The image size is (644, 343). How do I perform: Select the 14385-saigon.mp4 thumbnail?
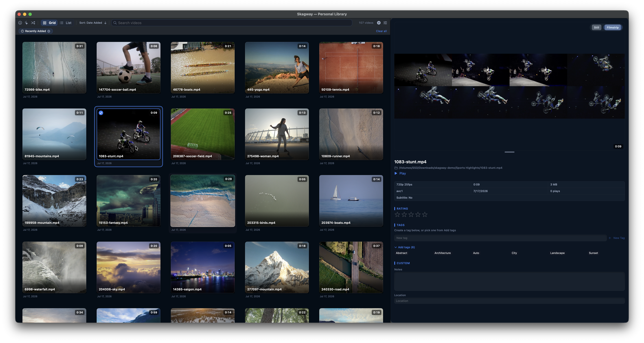click(202, 267)
